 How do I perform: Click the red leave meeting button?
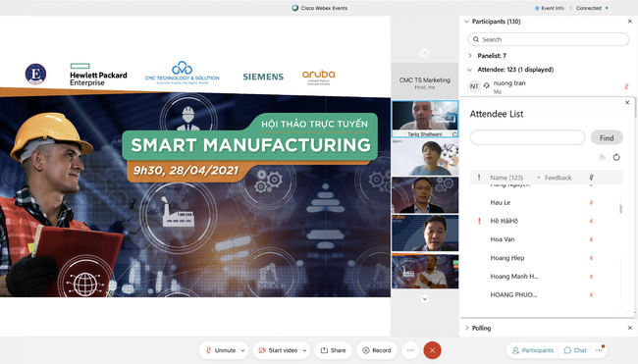[x=432, y=350]
